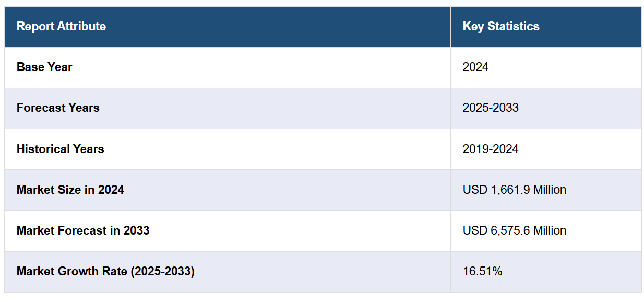Select the Market Growth Rate row label
Viewport: 644px width, 302px height.
[x=105, y=271]
